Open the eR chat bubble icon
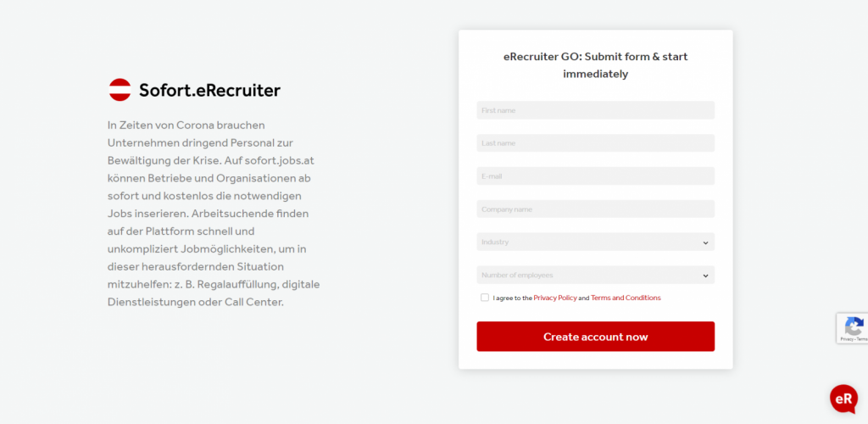Image resolution: width=868 pixels, height=424 pixels. 843,399
